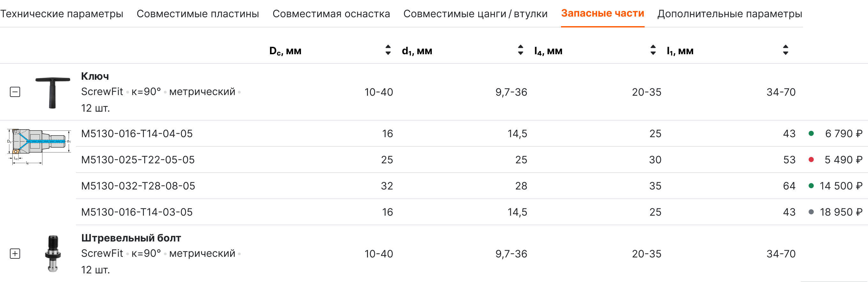Screen dimensions: 868x282
Task: Open the milling cutter dimension drawing
Action: point(39,146)
